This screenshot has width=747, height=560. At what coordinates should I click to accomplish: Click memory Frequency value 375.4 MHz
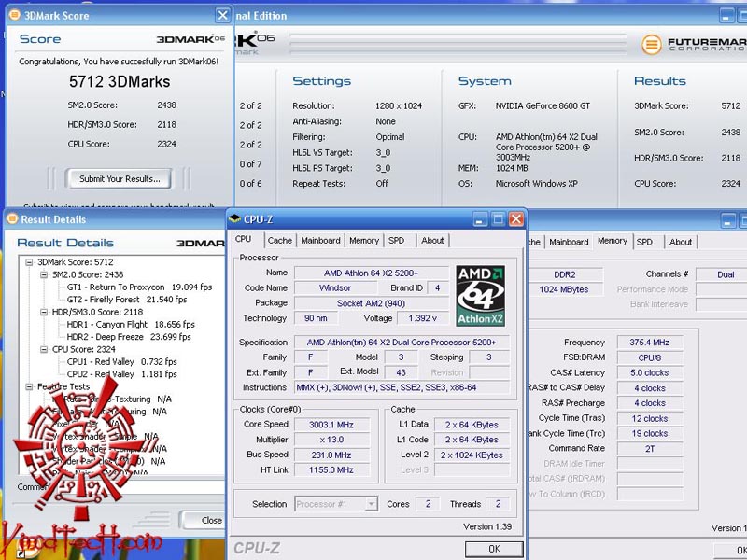tap(649, 343)
